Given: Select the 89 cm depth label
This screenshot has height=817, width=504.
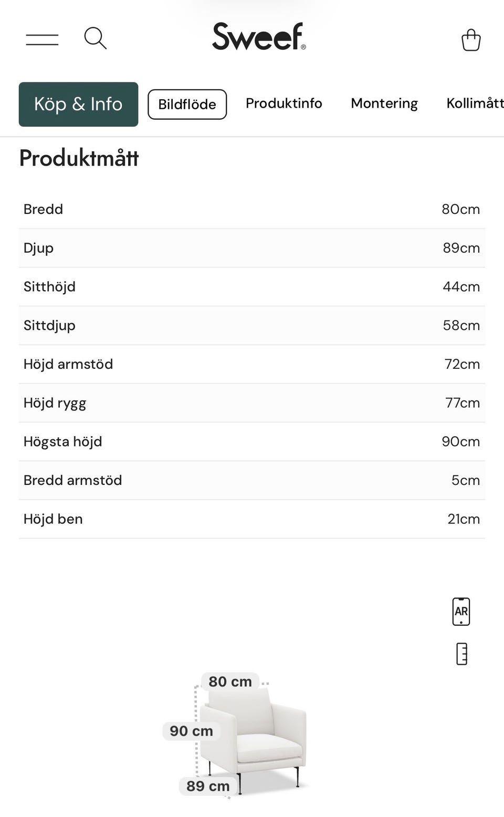Looking at the screenshot, I should [208, 786].
